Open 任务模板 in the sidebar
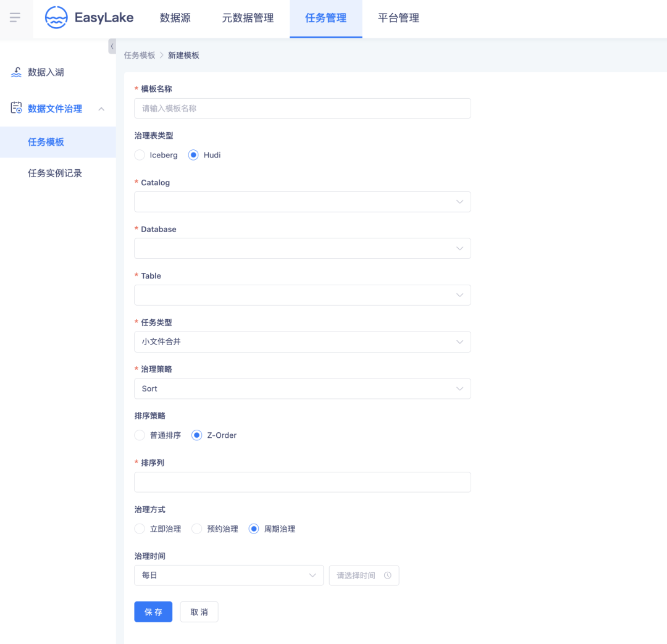The image size is (667, 644). 58,142
